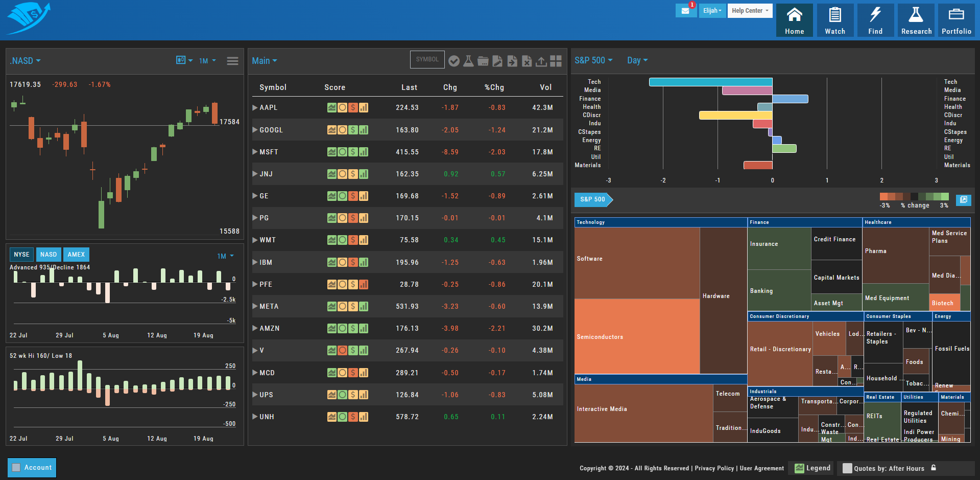Expand the AAPL row

[x=255, y=107]
